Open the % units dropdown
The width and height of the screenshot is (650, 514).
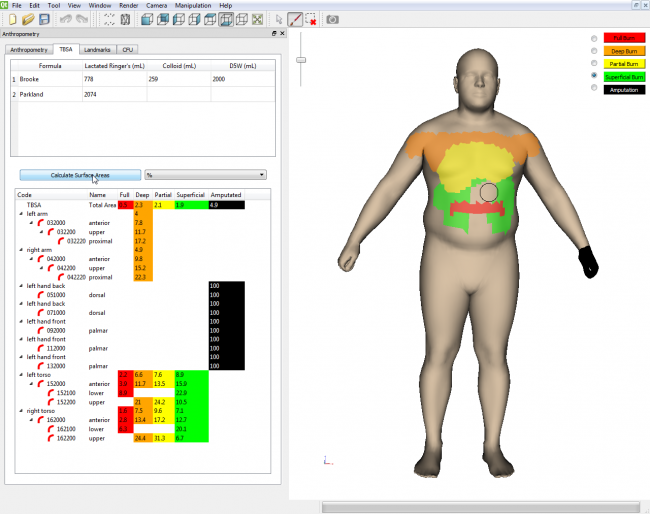click(206, 174)
